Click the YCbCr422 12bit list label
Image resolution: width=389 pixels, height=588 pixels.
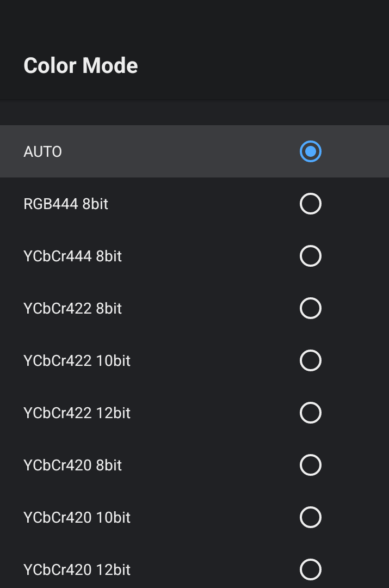[77, 413]
